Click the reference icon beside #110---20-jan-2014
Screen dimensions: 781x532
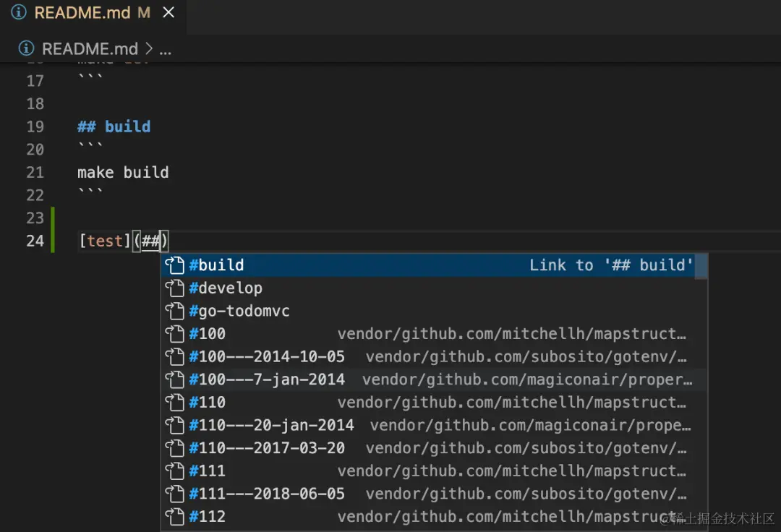coord(175,426)
